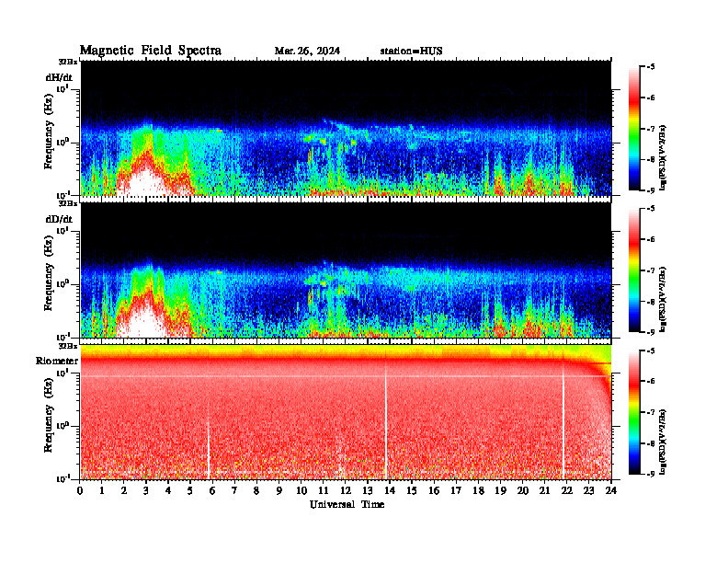Viewport: 728px width, 563px height.
Task: Click the color scale bar beside dH/dt panel
Action: (x=634, y=129)
